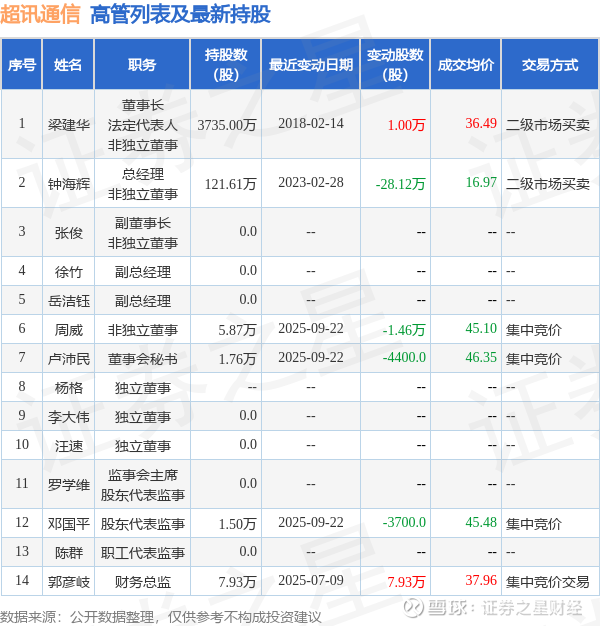Viewport: 600px width, 626px height.
Task: Click the 高管列表及最新持股 heading
Action: tap(180, 14)
